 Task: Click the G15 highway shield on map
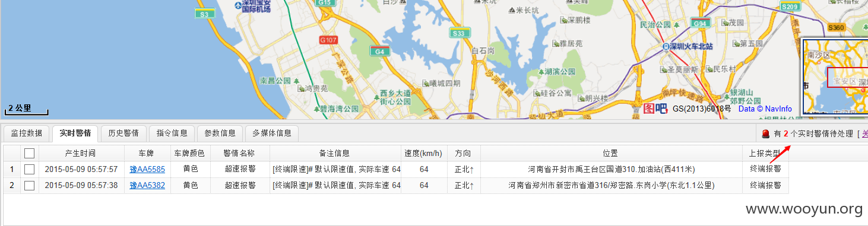point(325,3)
